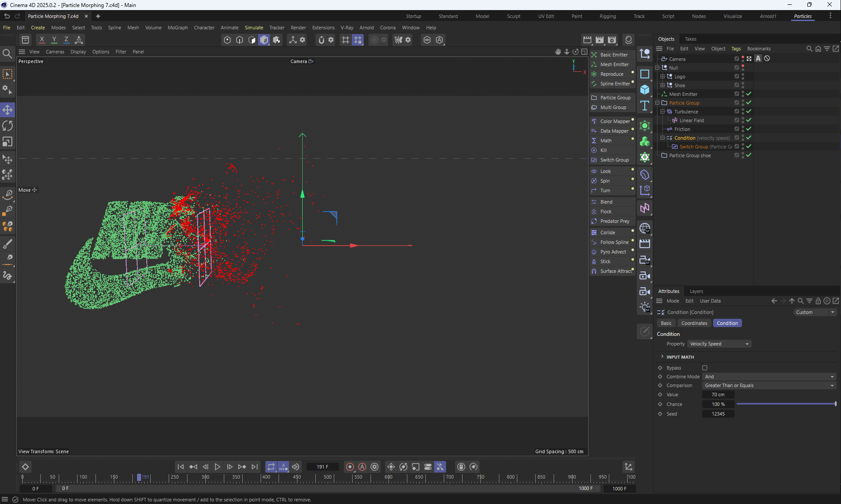This screenshot has width=841, height=504.
Task: Click the Cube primitive icon
Action: click(645, 90)
